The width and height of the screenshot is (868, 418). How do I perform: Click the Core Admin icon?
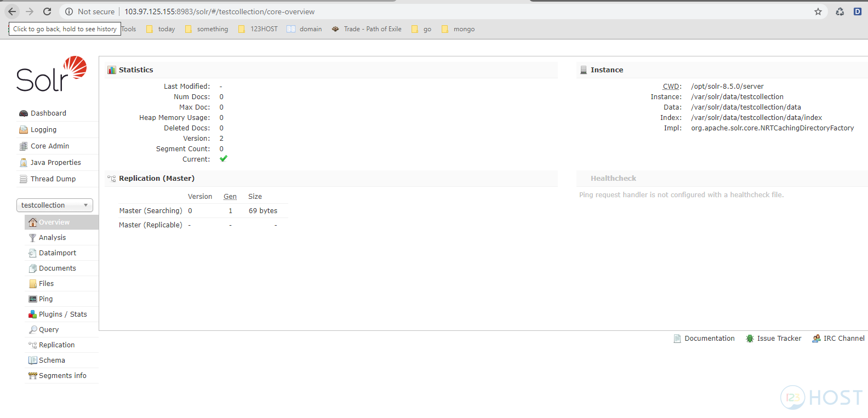[x=24, y=146]
